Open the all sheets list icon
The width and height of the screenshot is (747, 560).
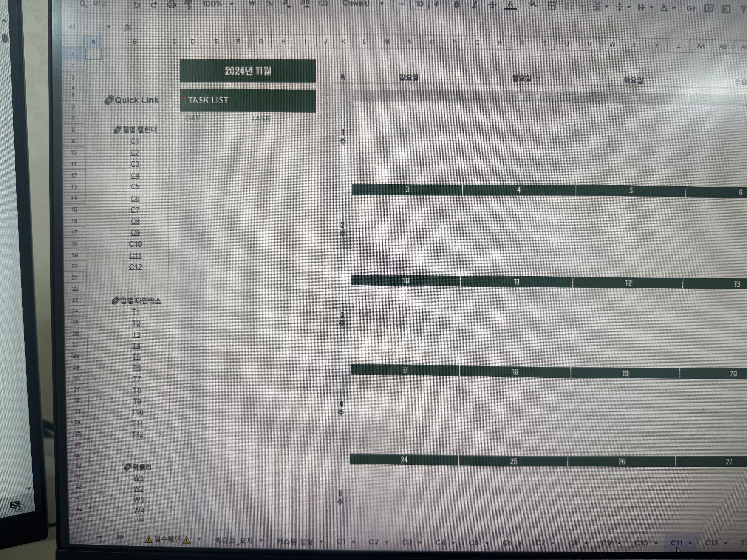tap(121, 537)
